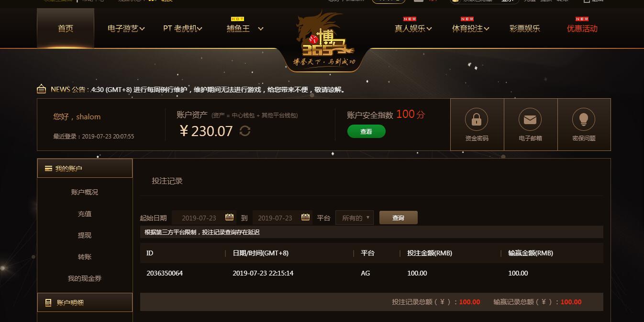Screen dimensions: 644x322
Task: Refresh account balance with circular arrows icon
Action: point(245,131)
